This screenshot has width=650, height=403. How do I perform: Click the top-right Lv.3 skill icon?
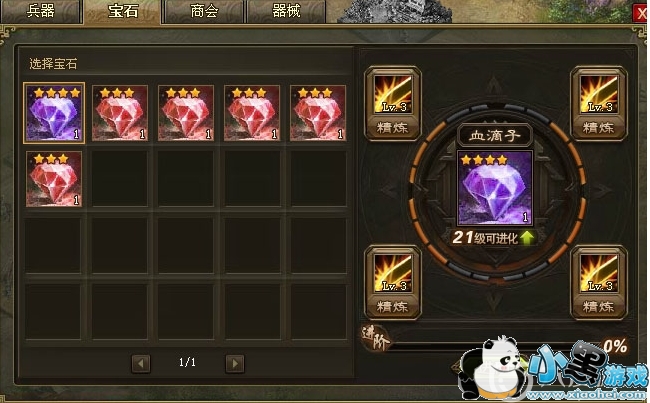tap(599, 94)
